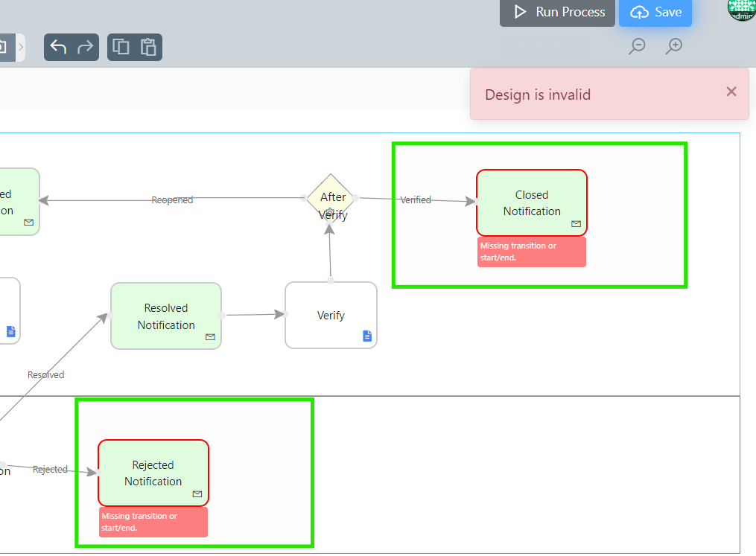Select the After Verify decision diamond

pyautogui.click(x=331, y=198)
